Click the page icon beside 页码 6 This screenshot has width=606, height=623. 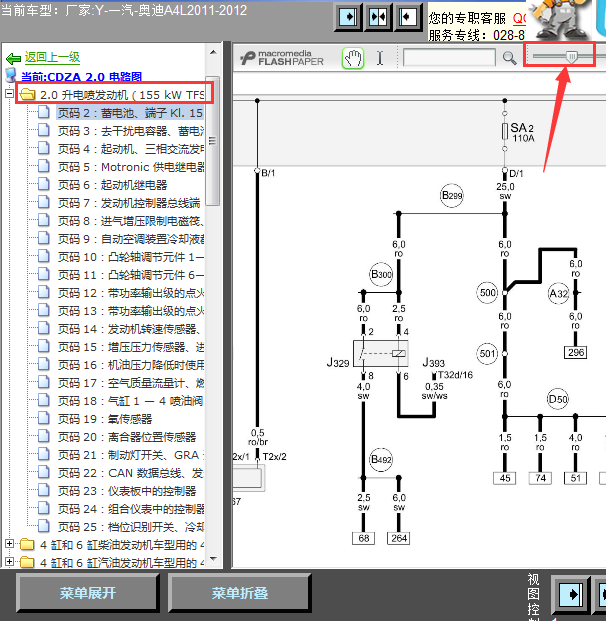[x=44, y=184]
